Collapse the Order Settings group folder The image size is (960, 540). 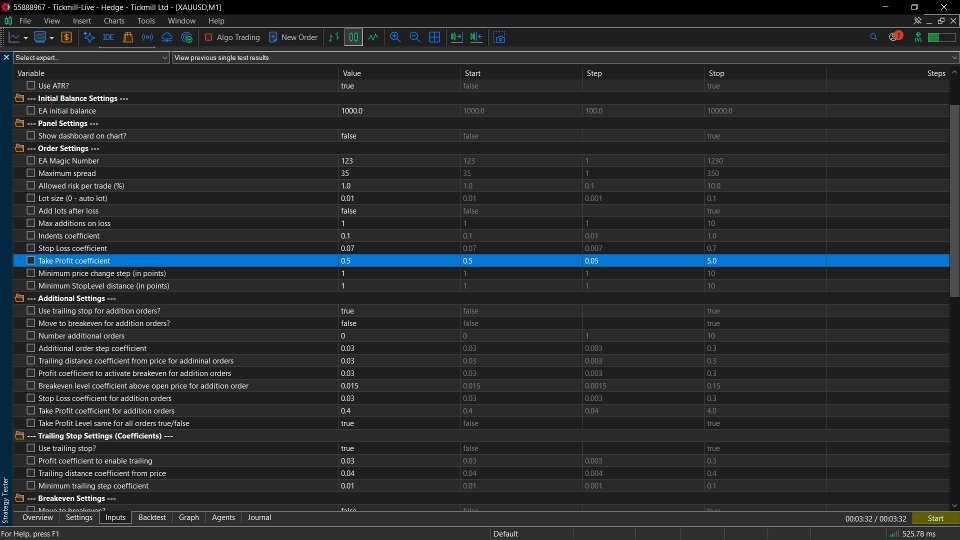20,148
